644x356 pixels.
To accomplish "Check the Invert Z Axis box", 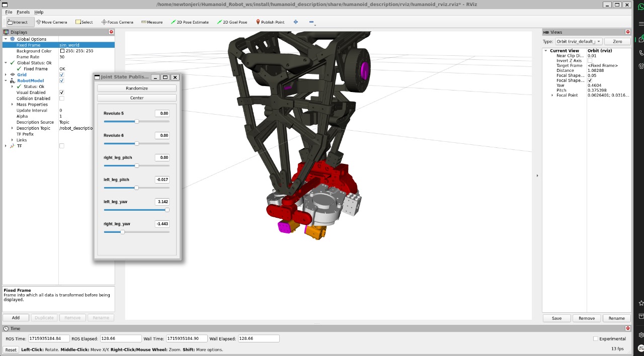I will pos(590,61).
